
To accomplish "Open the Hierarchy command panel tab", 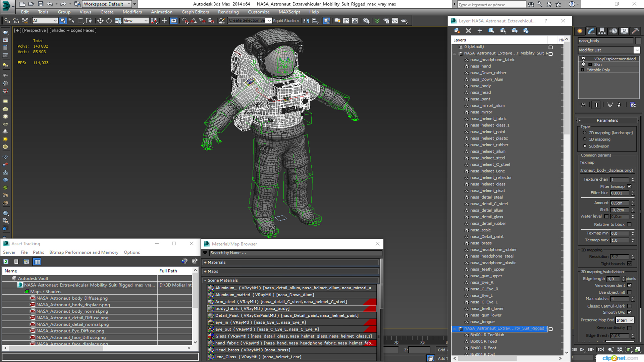I will click(x=602, y=31).
